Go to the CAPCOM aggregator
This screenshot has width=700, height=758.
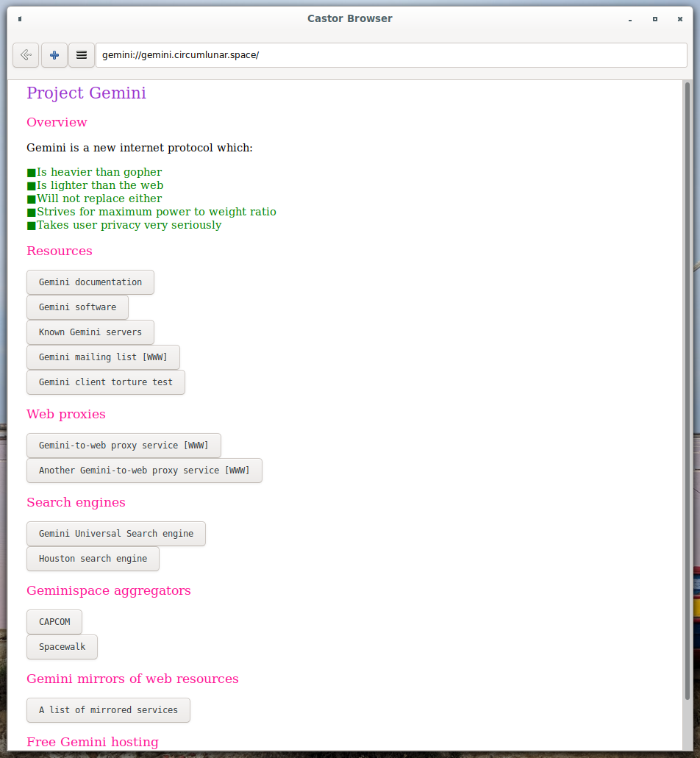point(54,622)
